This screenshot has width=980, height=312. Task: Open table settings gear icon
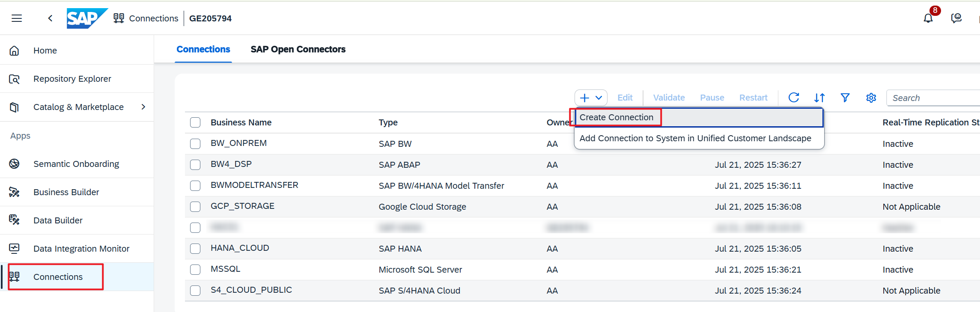click(x=871, y=98)
